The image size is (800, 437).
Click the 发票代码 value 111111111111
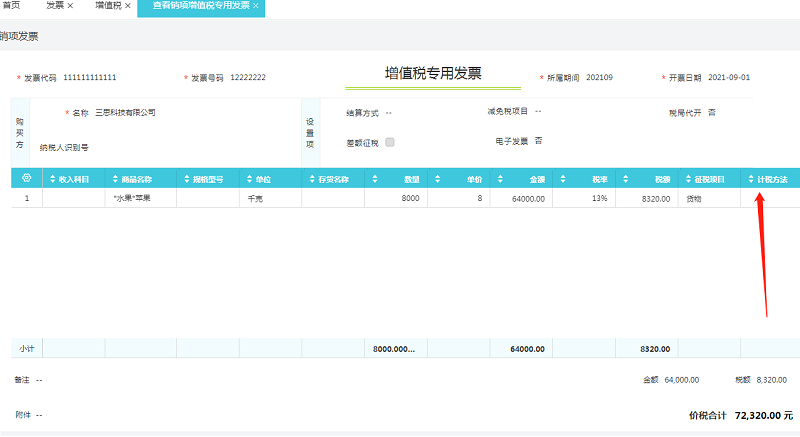click(90, 77)
